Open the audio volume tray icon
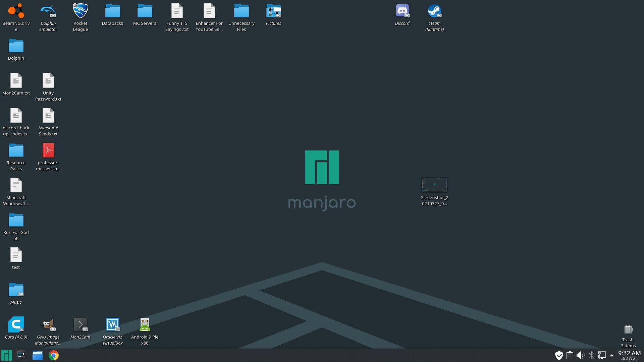Viewport: 644px width, 362px height. coord(580,355)
